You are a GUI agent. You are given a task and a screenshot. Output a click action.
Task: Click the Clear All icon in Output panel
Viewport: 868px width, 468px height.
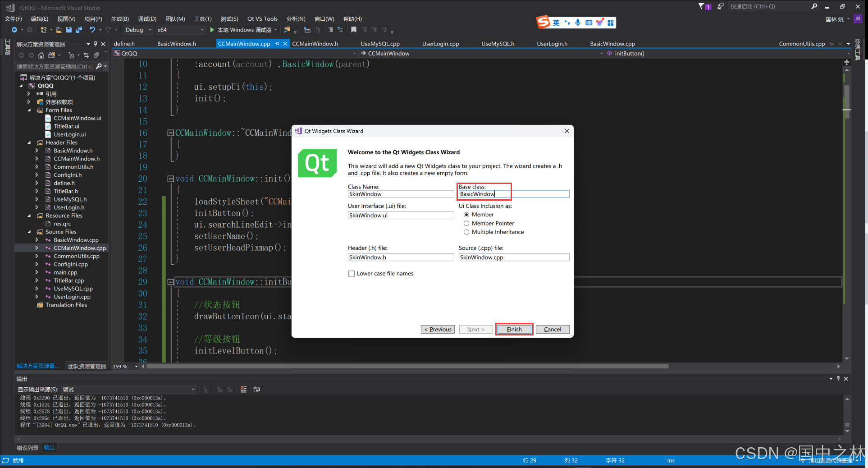click(x=243, y=389)
